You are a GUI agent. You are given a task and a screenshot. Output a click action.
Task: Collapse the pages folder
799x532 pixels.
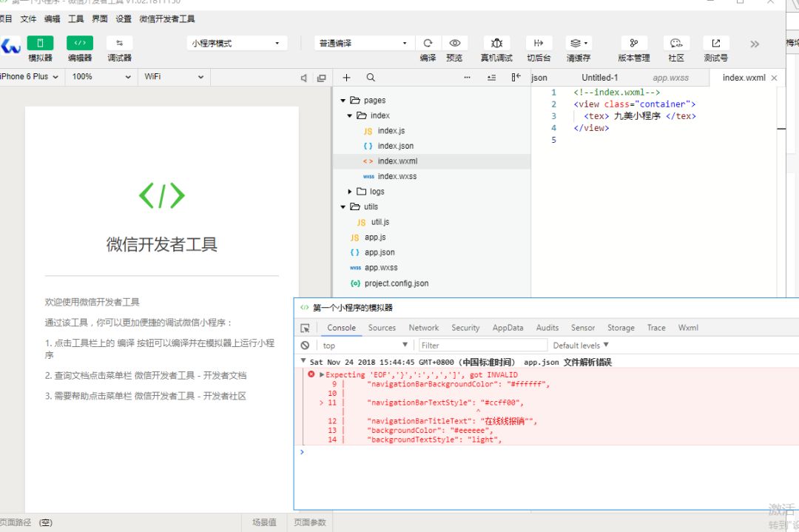[x=343, y=101]
